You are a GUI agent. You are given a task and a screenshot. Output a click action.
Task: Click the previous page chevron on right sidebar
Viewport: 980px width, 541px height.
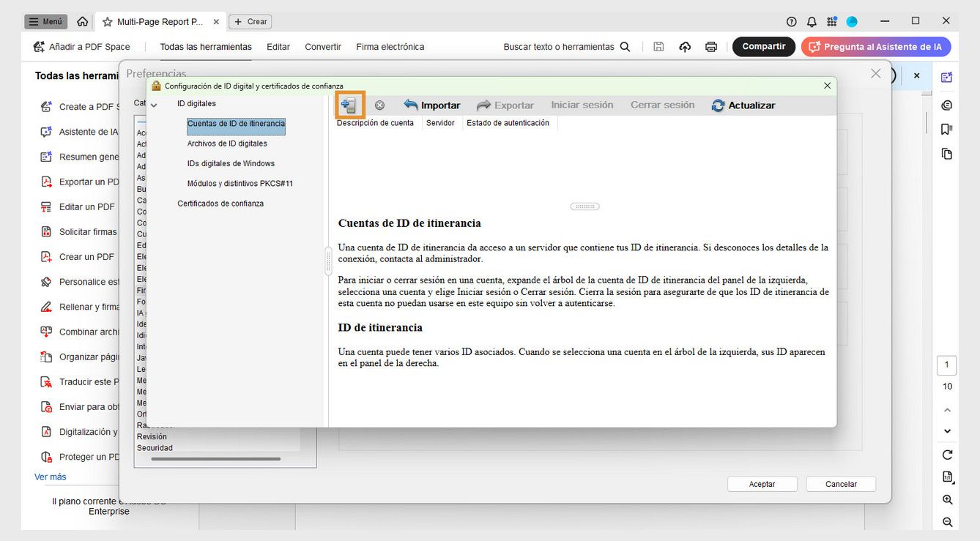tap(947, 410)
